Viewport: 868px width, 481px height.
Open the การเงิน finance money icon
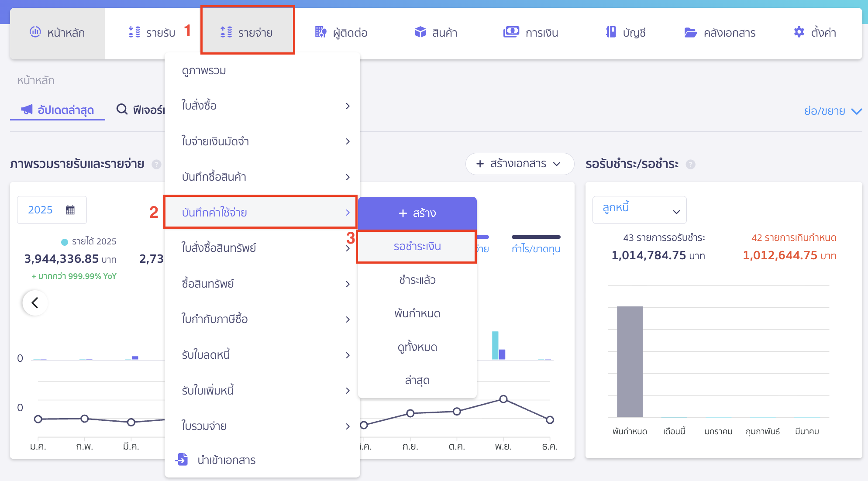511,32
